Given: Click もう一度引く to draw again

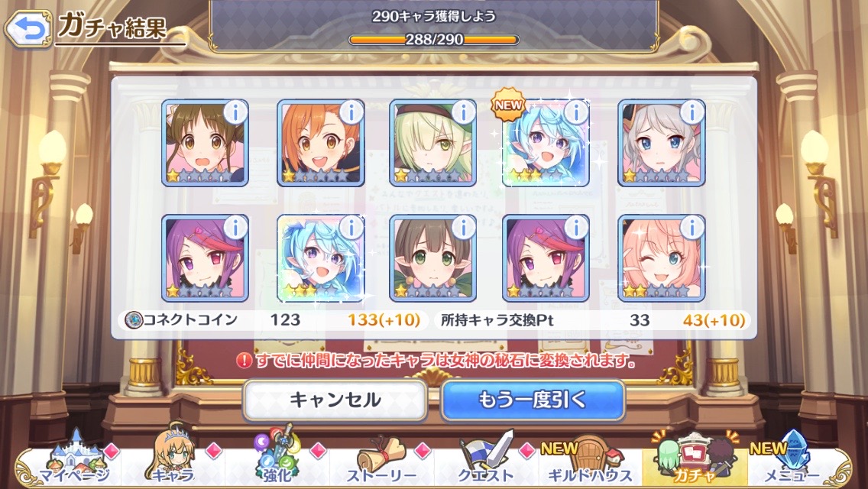Looking at the screenshot, I should (533, 400).
